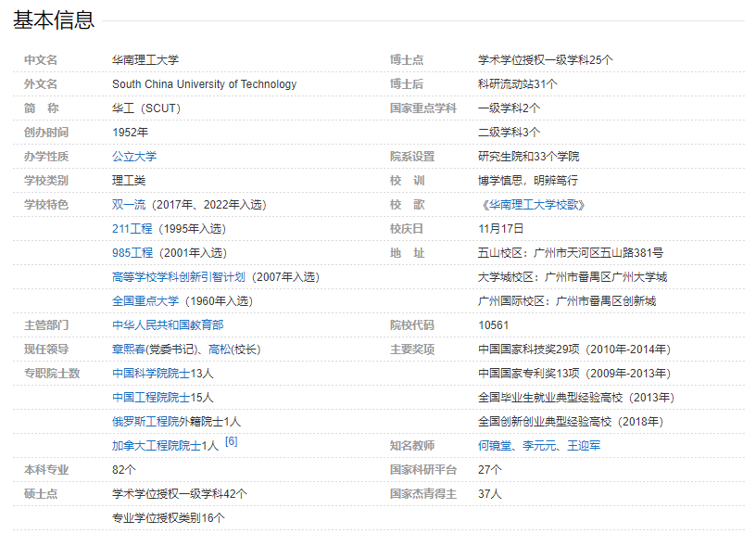Open the 211工程 link

click(132, 229)
